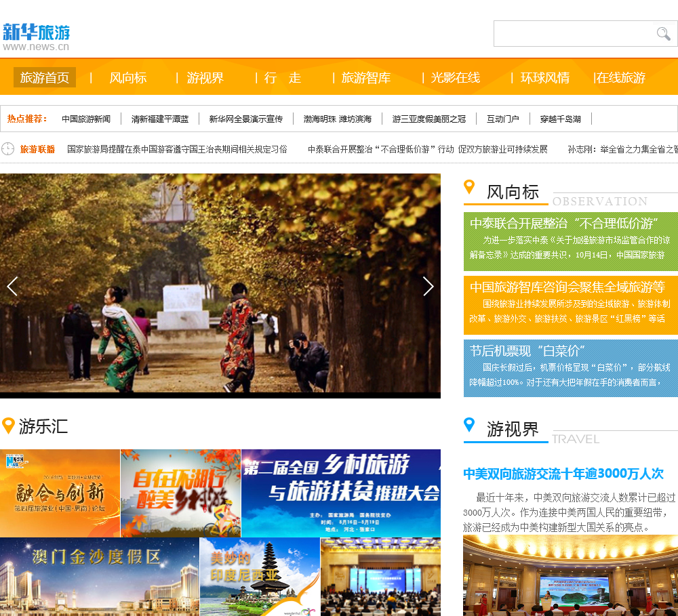Image resolution: width=678 pixels, height=616 pixels.
Task: Open the 游三亚度假美丽之冠 link
Action: (x=429, y=119)
